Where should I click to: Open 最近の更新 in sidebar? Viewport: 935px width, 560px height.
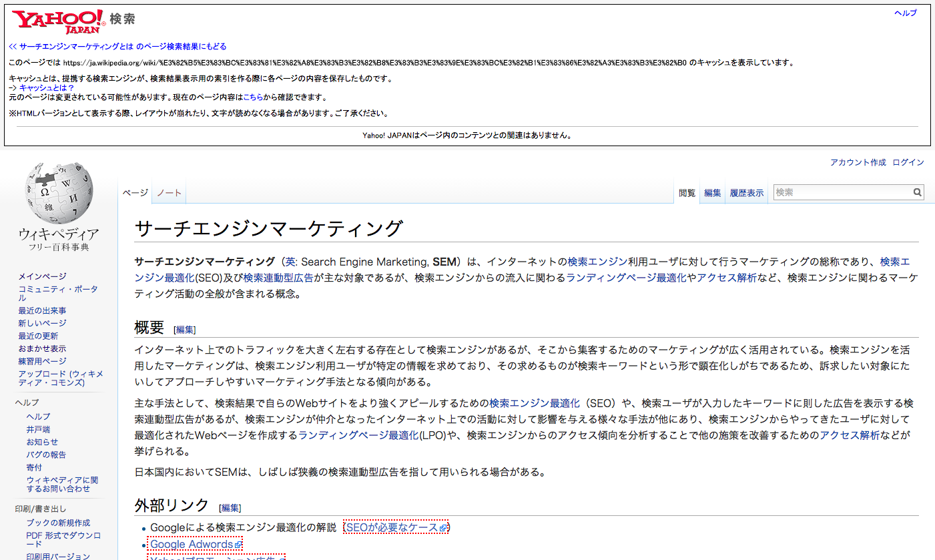coord(38,336)
